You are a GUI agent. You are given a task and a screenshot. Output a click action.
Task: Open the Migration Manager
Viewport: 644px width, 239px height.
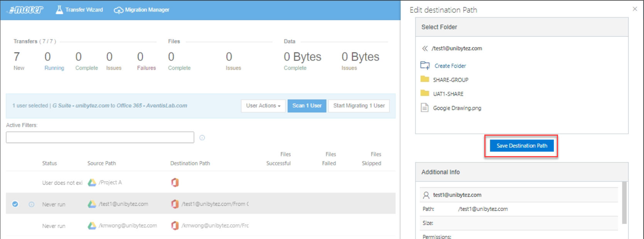tap(142, 10)
